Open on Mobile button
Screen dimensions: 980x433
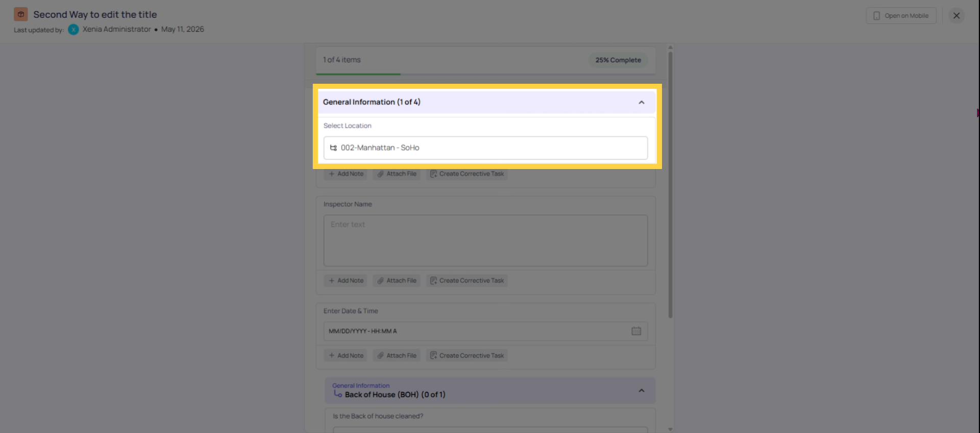point(901,16)
